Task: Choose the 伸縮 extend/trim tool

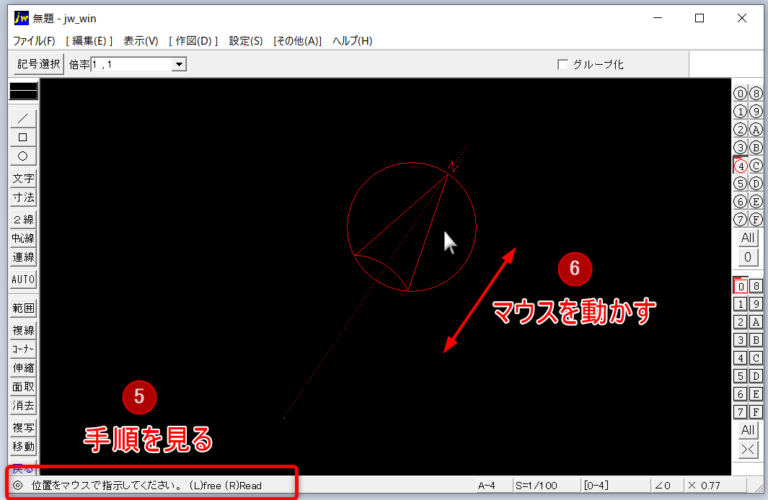Action: [x=23, y=368]
